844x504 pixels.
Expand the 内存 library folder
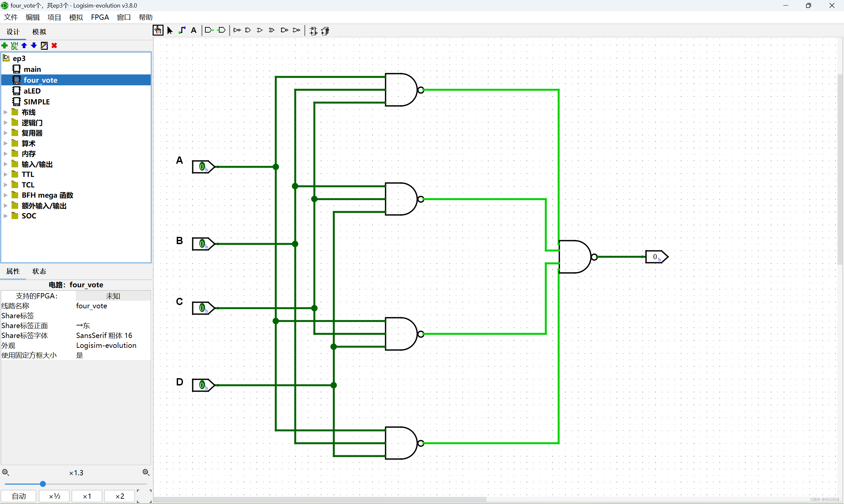(x=6, y=154)
